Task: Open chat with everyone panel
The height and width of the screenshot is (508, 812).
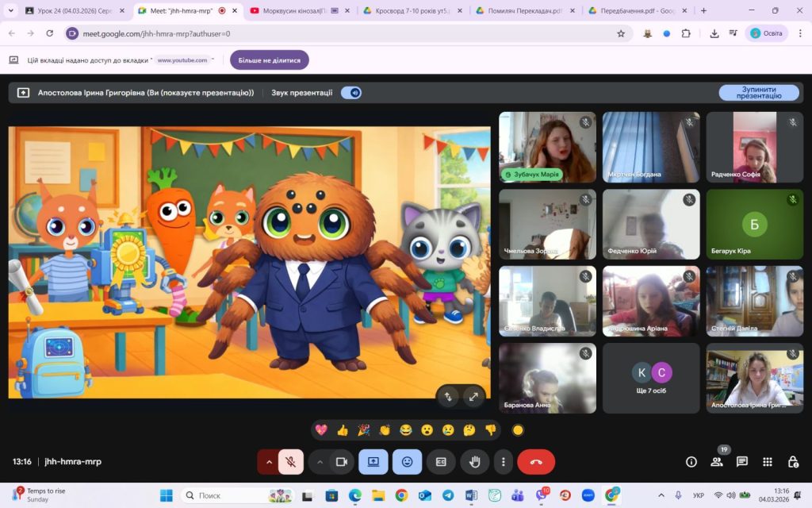Action: click(742, 462)
